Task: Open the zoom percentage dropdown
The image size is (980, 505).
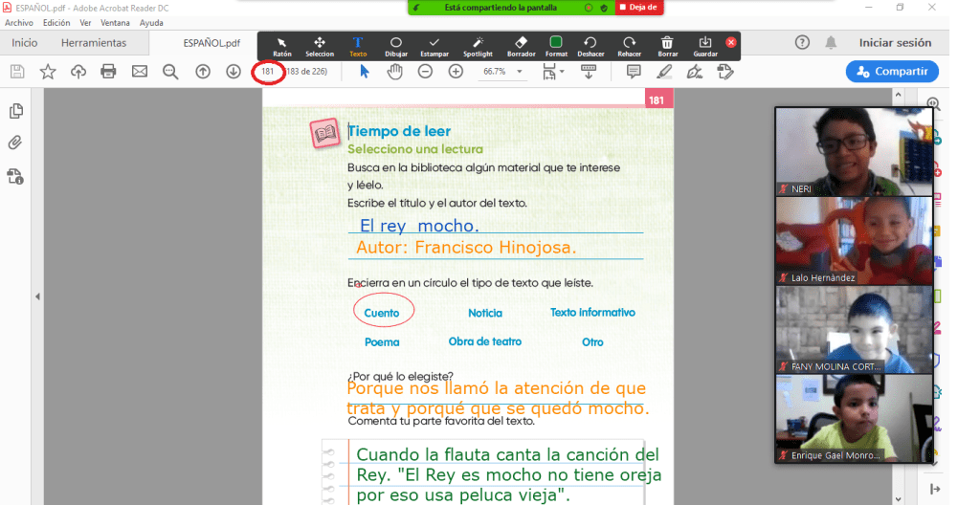Action: [520, 72]
